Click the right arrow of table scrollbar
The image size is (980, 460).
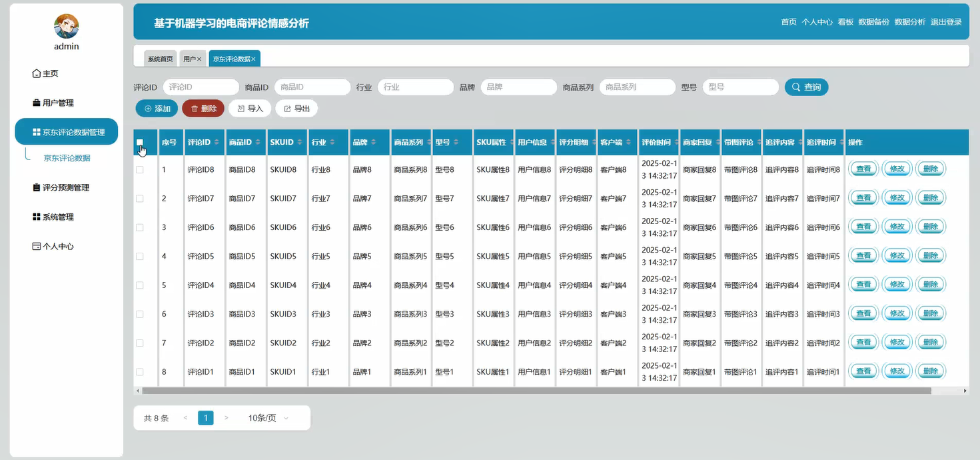(x=966, y=391)
